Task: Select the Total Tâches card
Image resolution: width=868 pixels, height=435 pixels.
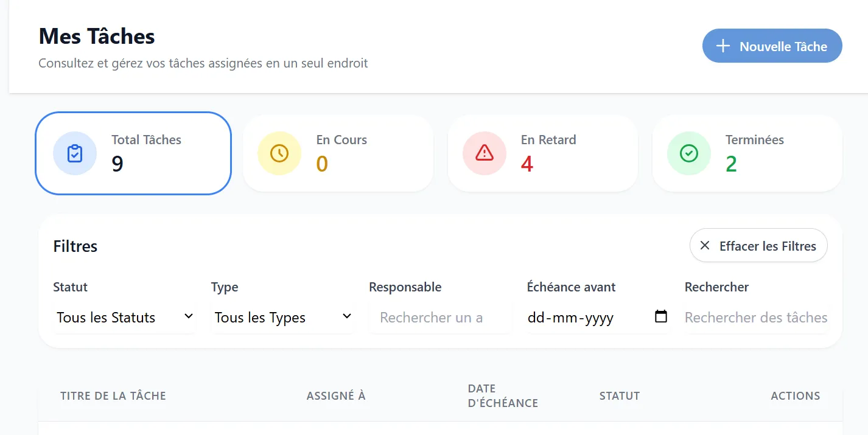Action: (x=133, y=153)
